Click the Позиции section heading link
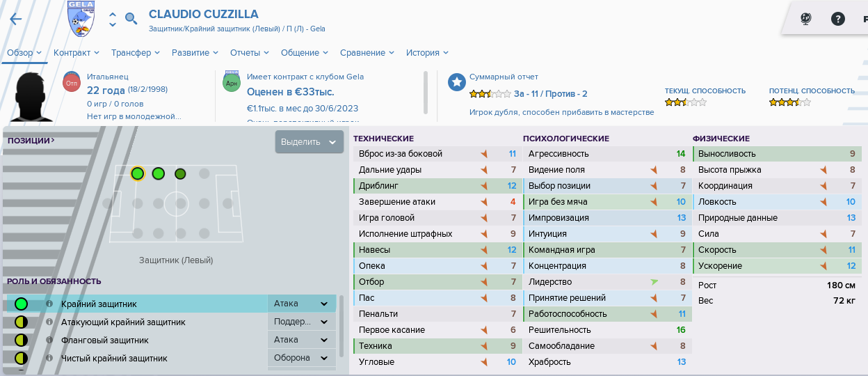Viewport: 868px width, 376px height. 31,141
